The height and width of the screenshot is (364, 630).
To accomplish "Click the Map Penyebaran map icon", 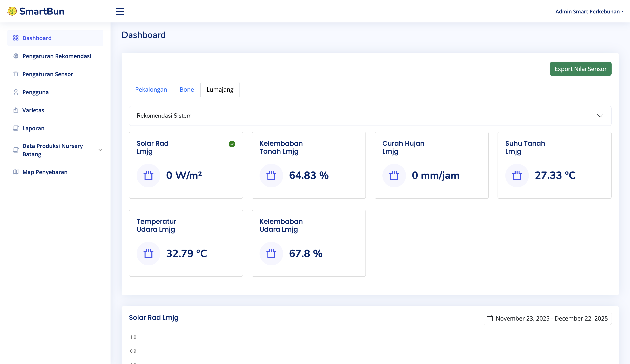I will click(x=16, y=172).
